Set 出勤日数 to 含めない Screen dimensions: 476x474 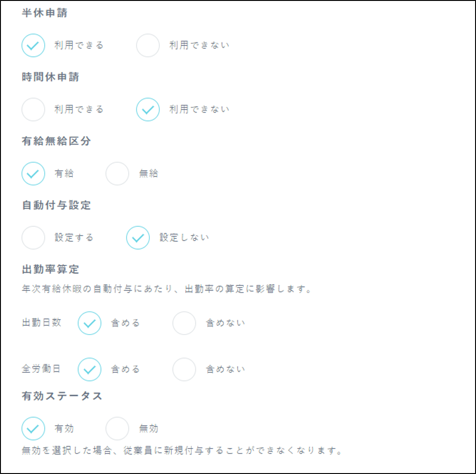(x=184, y=323)
